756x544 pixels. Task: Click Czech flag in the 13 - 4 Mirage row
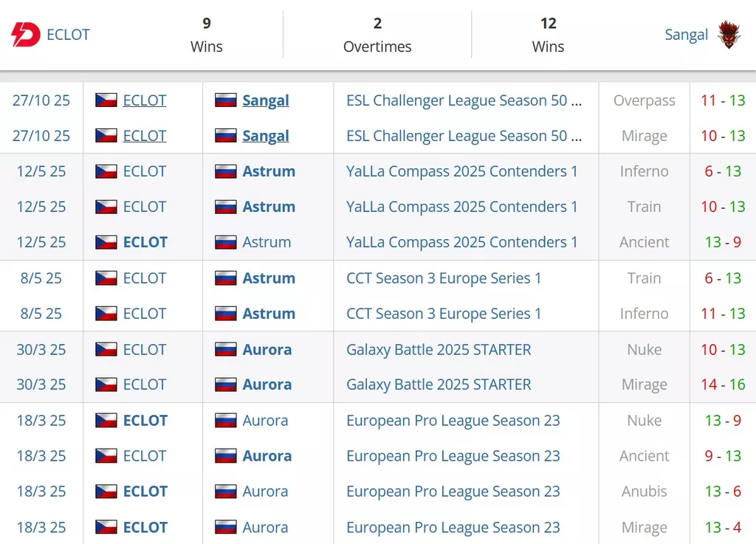[x=106, y=527]
